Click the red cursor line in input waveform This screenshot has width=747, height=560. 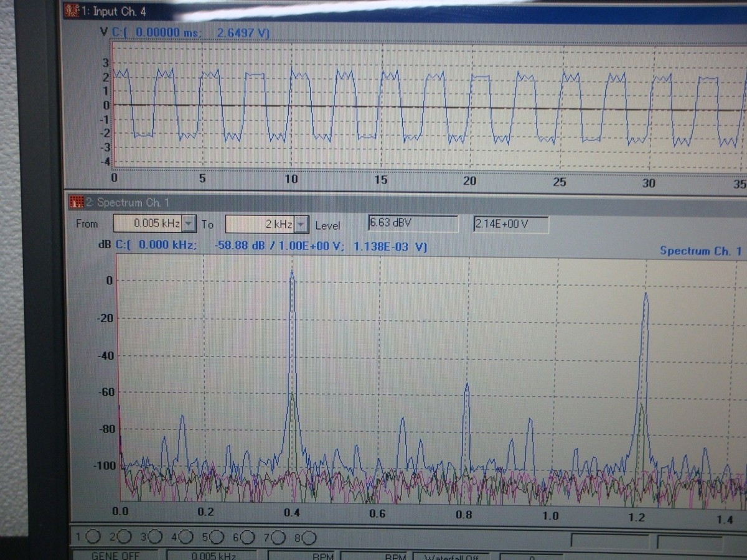tap(112, 105)
